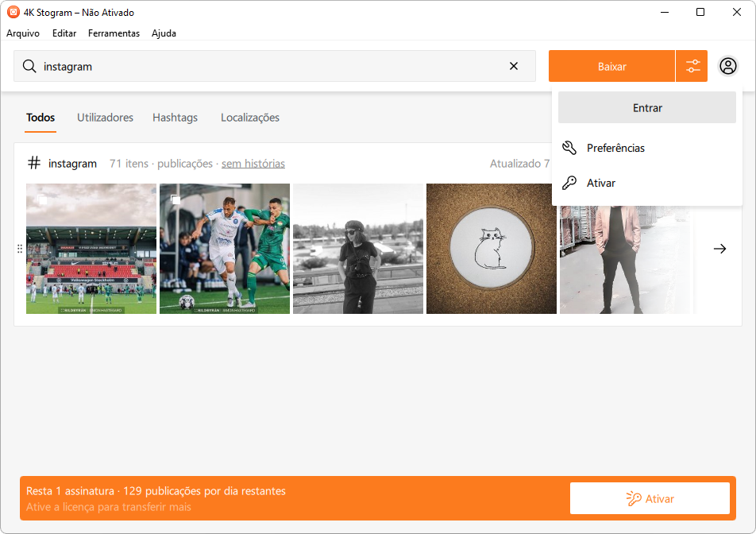The image size is (756, 534).
Task: Open the Arquivo menu
Action: pyautogui.click(x=23, y=33)
